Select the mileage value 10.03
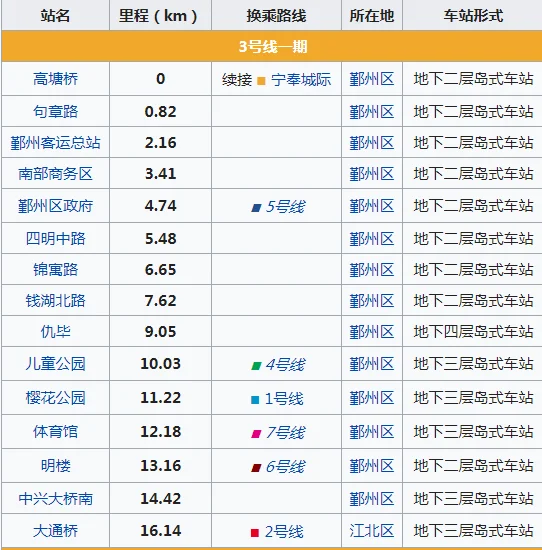542x550 pixels. click(x=161, y=364)
